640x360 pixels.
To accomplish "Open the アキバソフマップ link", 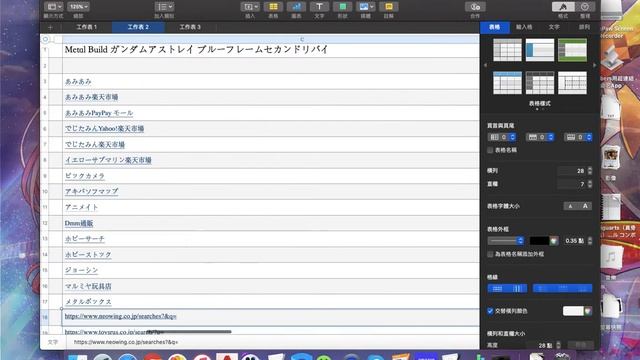I will click(91, 191).
